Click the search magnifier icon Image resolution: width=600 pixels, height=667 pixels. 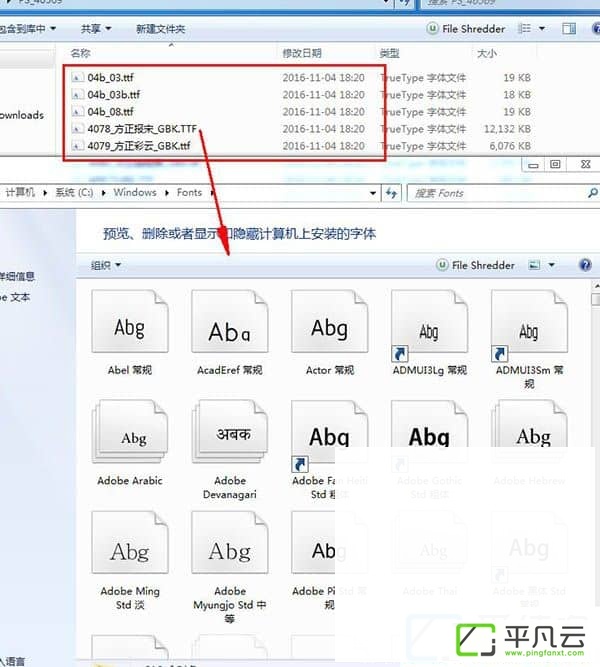tap(592, 193)
